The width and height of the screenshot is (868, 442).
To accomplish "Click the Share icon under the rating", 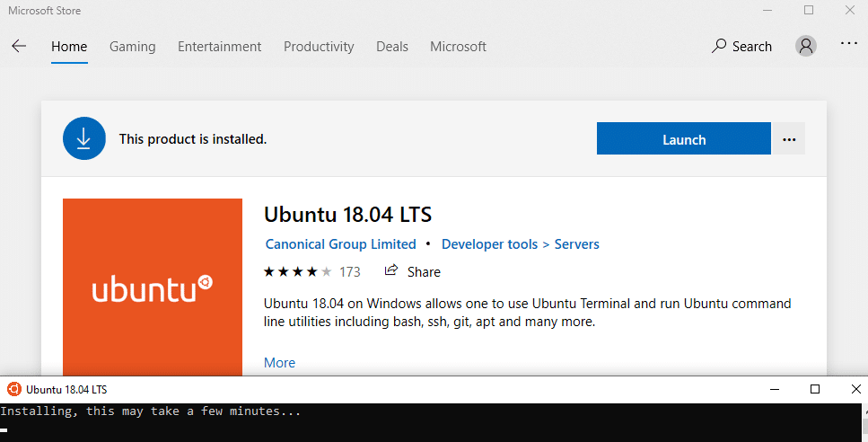I will 391,270.
